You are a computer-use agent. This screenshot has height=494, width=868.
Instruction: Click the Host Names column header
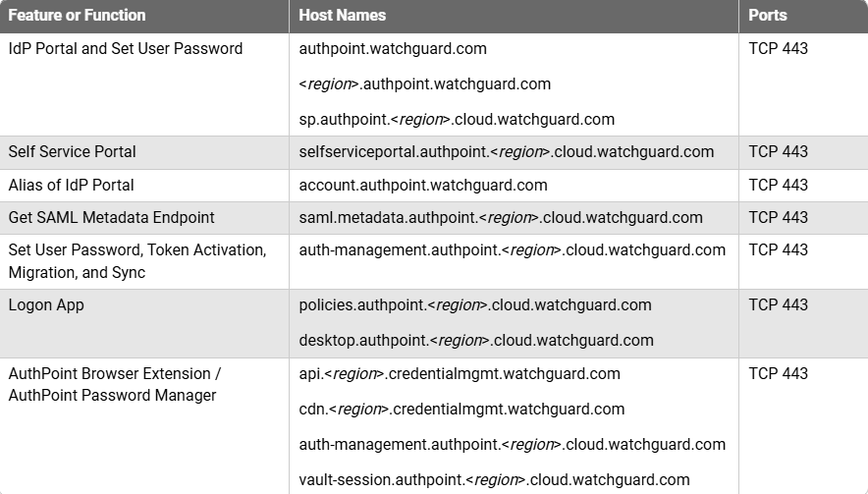point(343,16)
